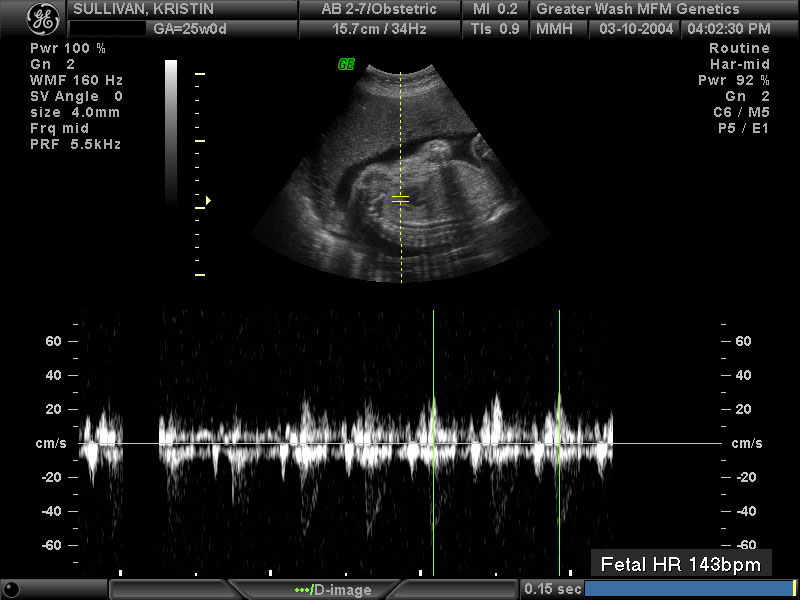The width and height of the screenshot is (800, 600).
Task: Click the GA=25w0d gestational age field
Action: 190,29
